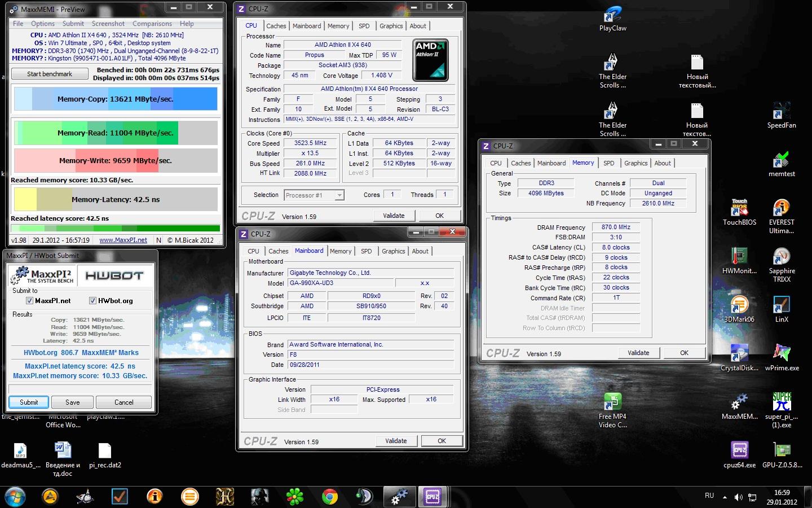The width and height of the screenshot is (812, 508).
Task: Toggle HWbot.org submit checkbox
Action: point(93,300)
